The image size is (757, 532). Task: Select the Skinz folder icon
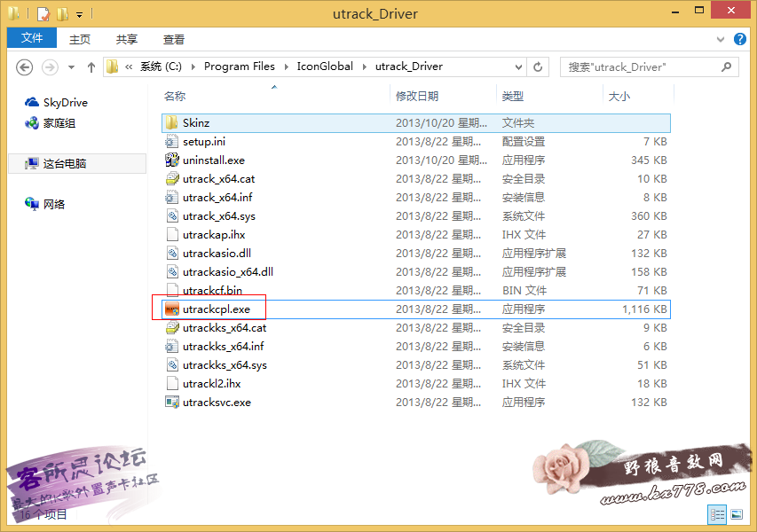172,122
